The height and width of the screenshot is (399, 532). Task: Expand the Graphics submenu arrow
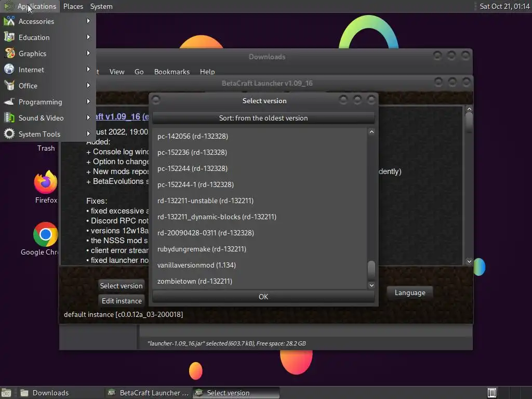(88, 54)
